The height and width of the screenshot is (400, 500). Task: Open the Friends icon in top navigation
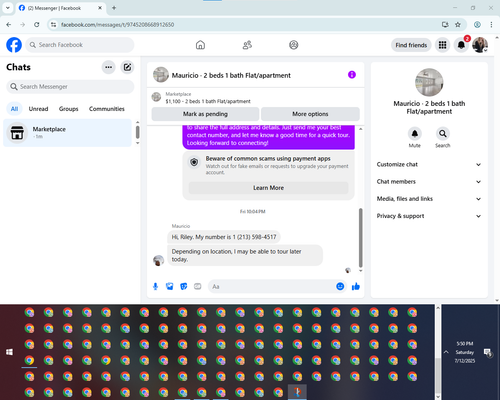click(x=247, y=45)
